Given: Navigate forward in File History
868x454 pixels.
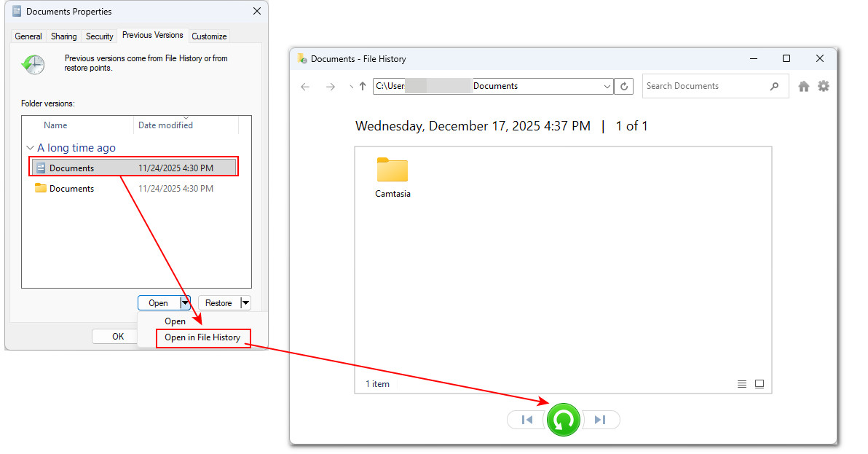Looking at the screenshot, I should pos(330,86).
